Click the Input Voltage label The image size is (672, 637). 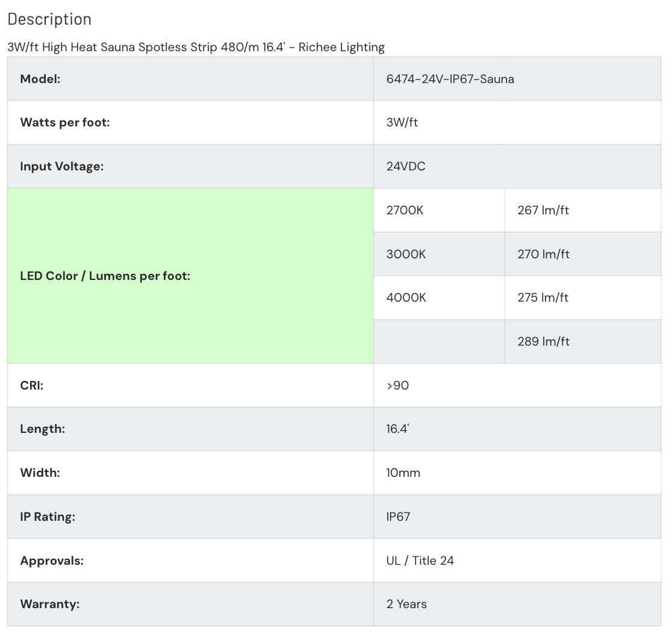pos(61,166)
